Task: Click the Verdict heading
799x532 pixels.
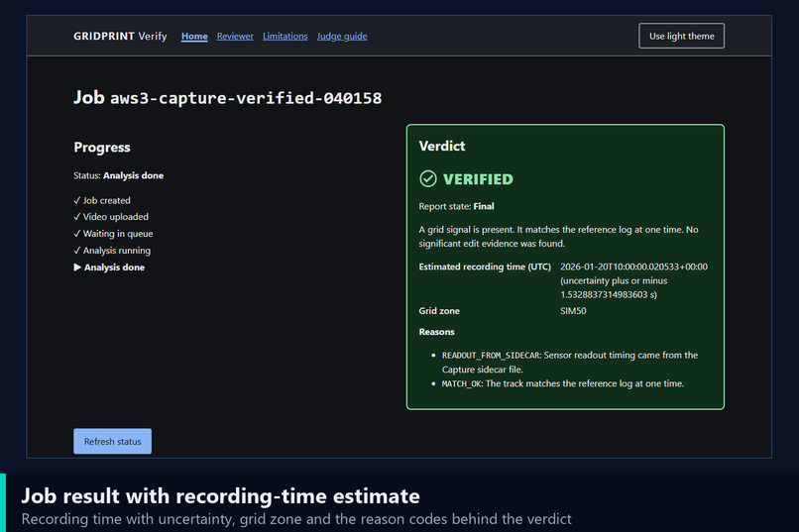Action: (x=442, y=146)
